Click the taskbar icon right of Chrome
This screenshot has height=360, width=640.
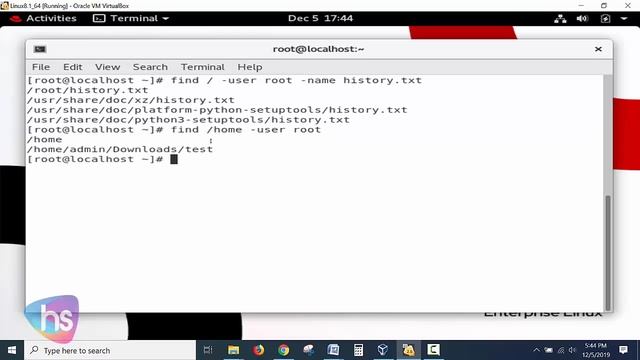coord(309,350)
